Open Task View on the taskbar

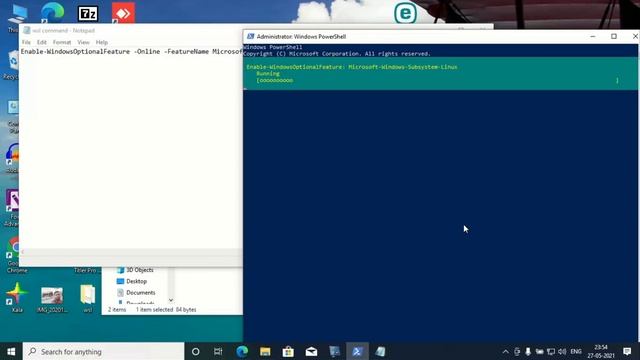pyautogui.click(x=218, y=351)
